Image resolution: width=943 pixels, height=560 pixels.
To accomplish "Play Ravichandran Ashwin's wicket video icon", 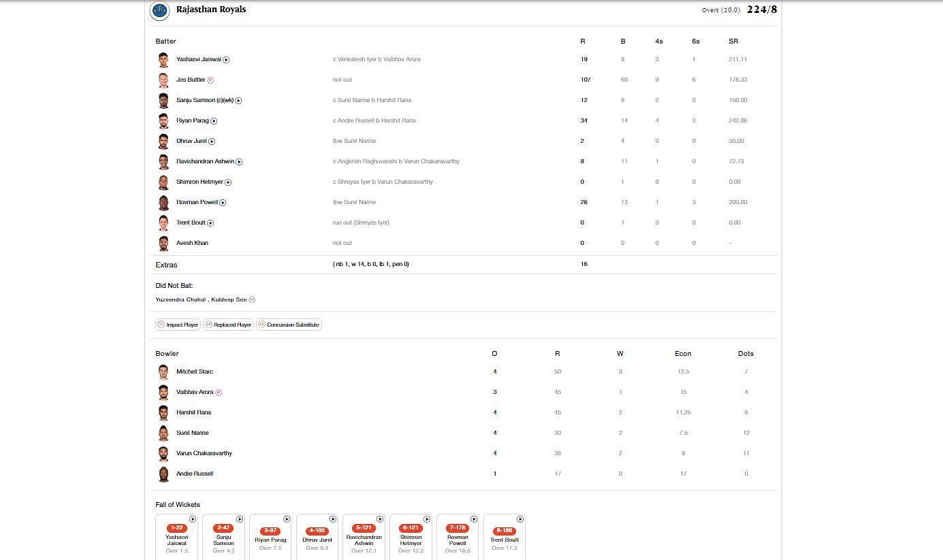I will point(239,162).
